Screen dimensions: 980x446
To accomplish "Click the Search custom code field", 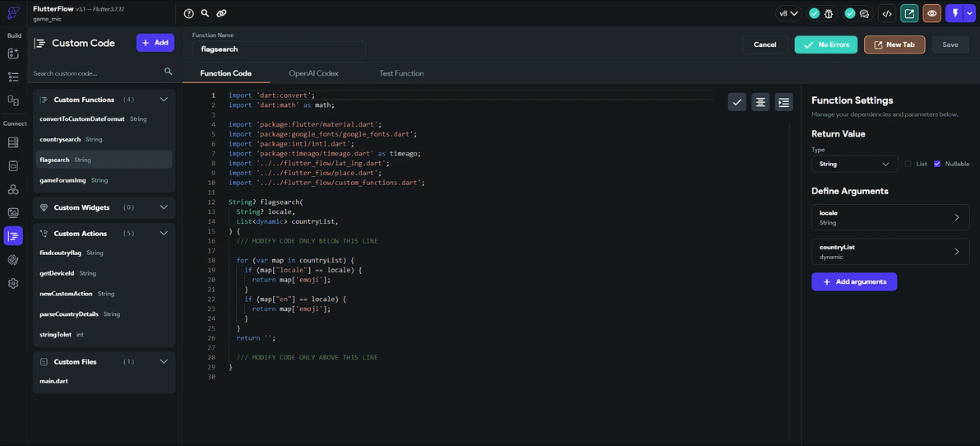I will click(x=97, y=73).
